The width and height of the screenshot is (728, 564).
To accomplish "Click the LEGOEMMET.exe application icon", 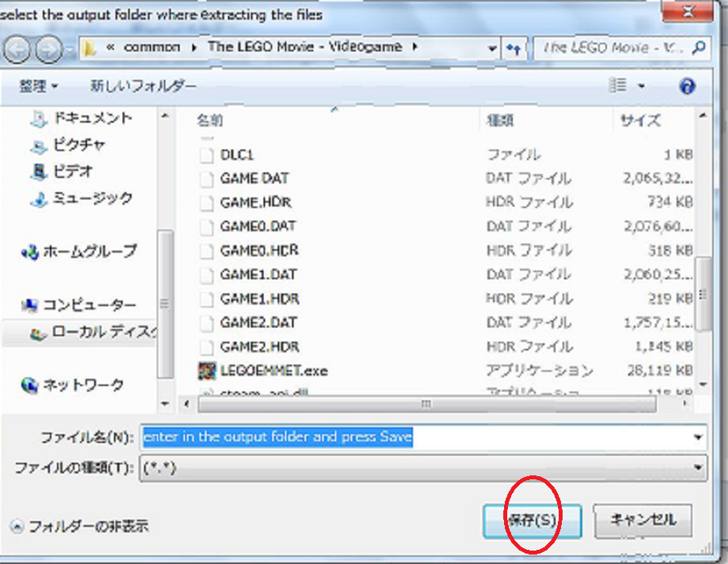I will (x=207, y=370).
